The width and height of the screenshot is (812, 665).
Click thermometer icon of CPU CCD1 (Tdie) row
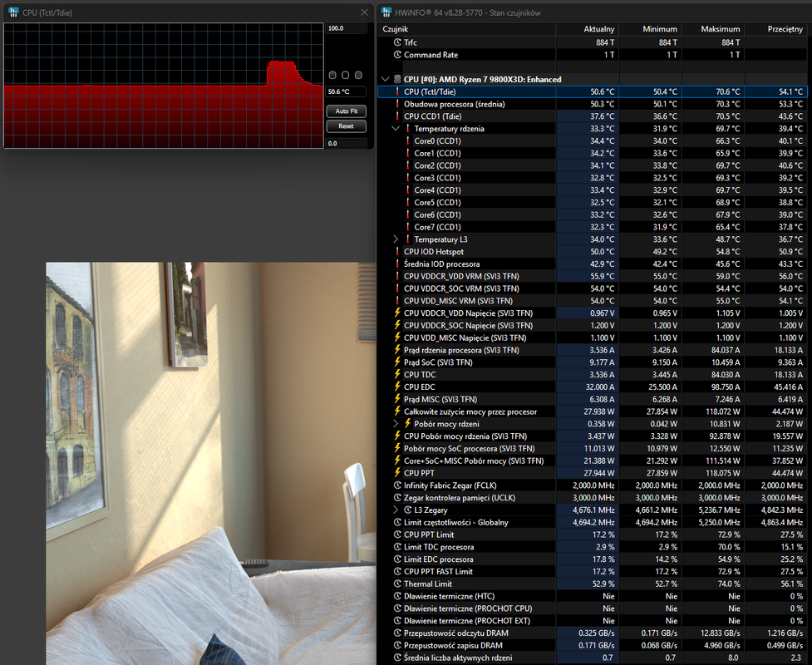pyautogui.click(x=397, y=116)
